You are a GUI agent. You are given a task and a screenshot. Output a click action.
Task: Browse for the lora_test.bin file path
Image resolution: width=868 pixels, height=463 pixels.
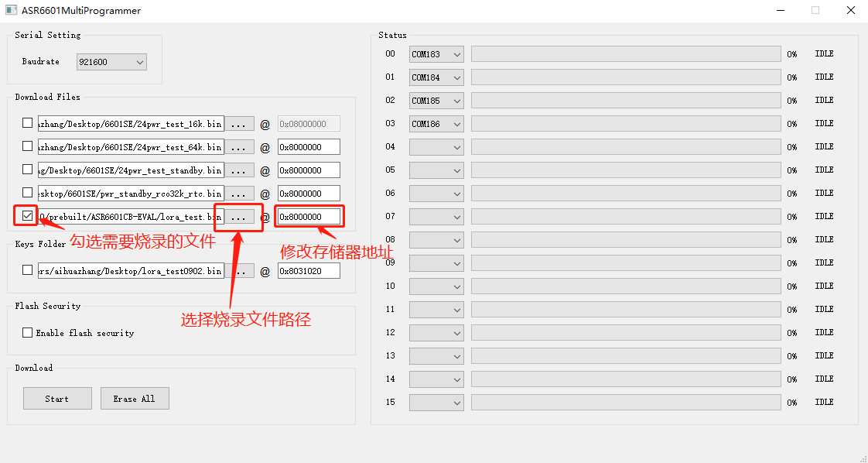coord(239,217)
